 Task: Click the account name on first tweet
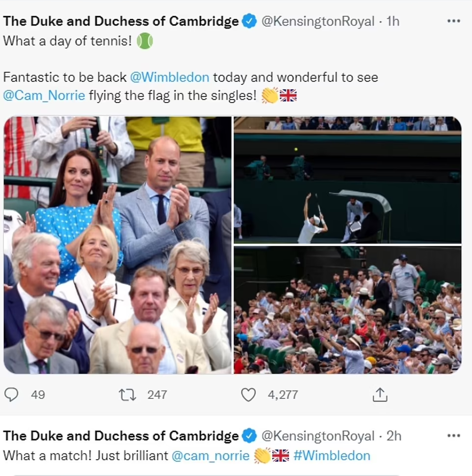[x=121, y=22]
